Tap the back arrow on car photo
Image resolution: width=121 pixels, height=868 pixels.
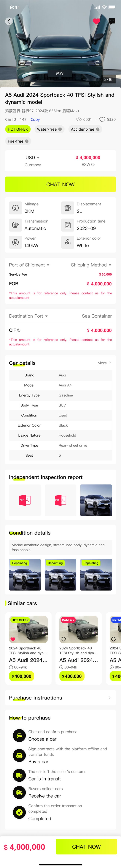coord(9,21)
